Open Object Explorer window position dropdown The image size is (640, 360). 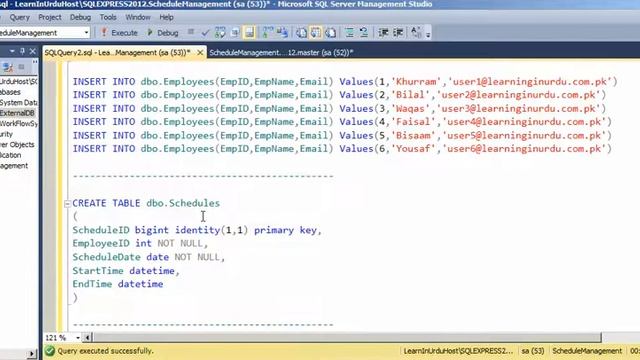coord(12,51)
